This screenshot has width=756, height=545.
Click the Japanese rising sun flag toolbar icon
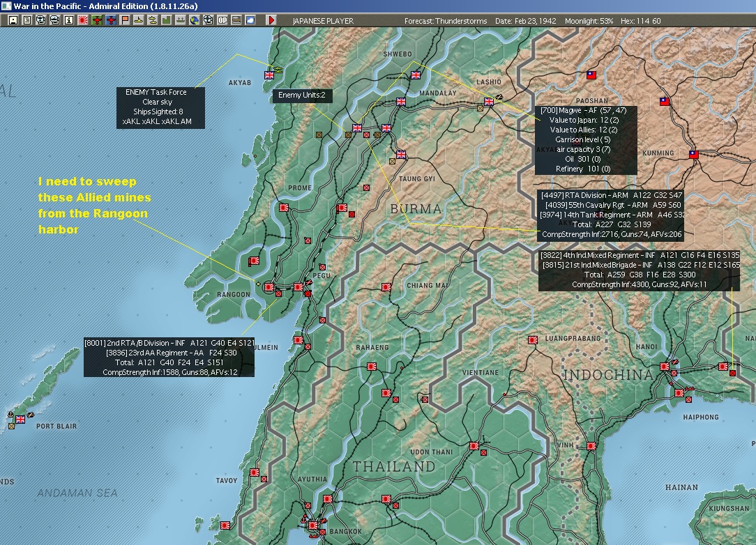(83, 20)
